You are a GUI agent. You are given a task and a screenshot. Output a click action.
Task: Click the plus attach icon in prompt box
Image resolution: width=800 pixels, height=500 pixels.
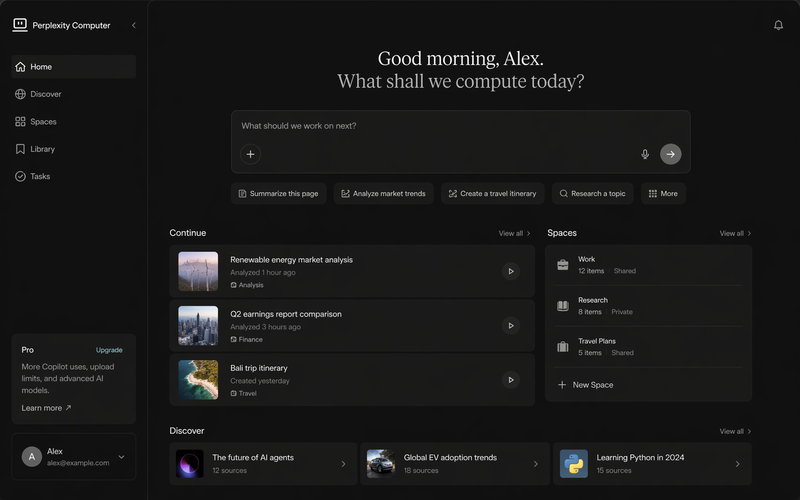click(x=251, y=153)
